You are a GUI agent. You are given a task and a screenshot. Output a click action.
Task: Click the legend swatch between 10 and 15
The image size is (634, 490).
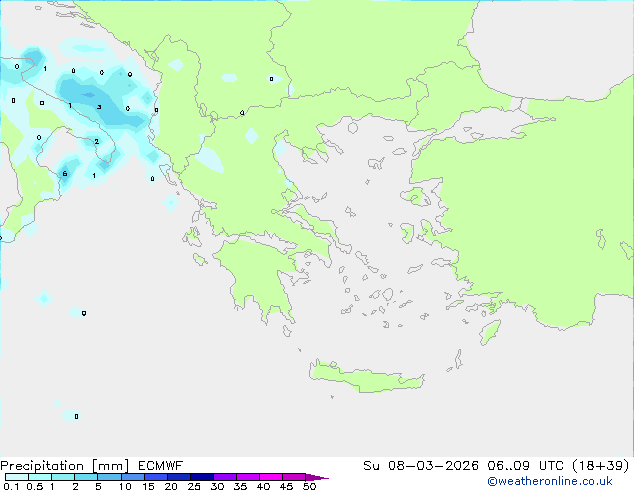click(132, 477)
